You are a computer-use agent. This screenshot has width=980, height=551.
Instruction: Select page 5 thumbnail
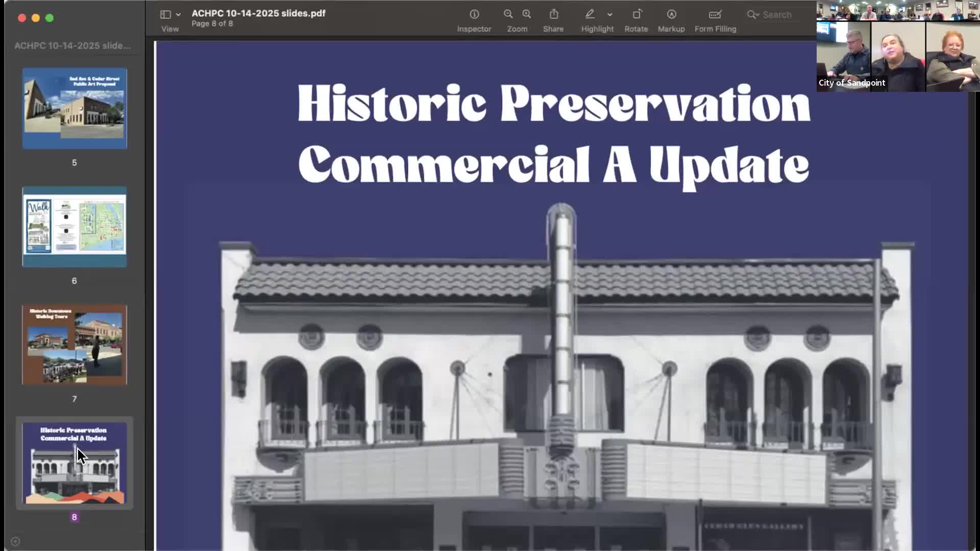point(75,108)
